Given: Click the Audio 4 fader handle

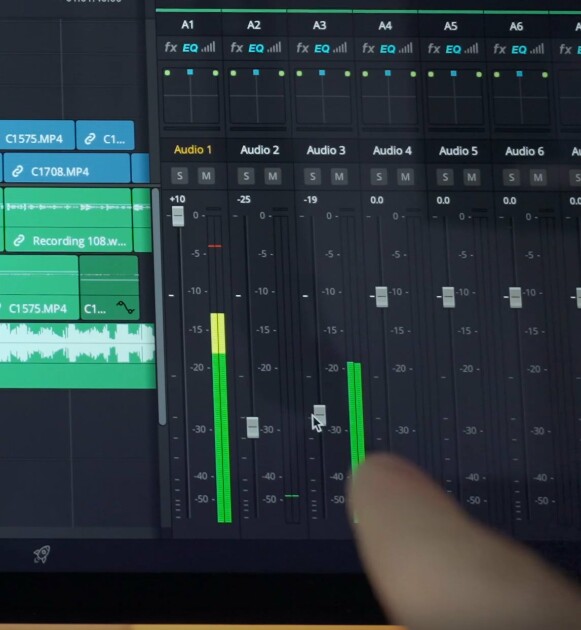Looking at the screenshot, I should tap(382, 297).
